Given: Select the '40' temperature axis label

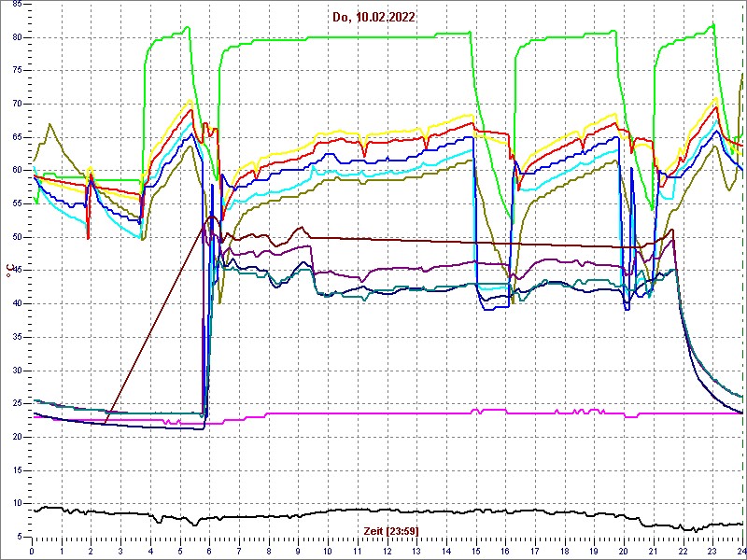Looking at the screenshot, I should point(17,304).
